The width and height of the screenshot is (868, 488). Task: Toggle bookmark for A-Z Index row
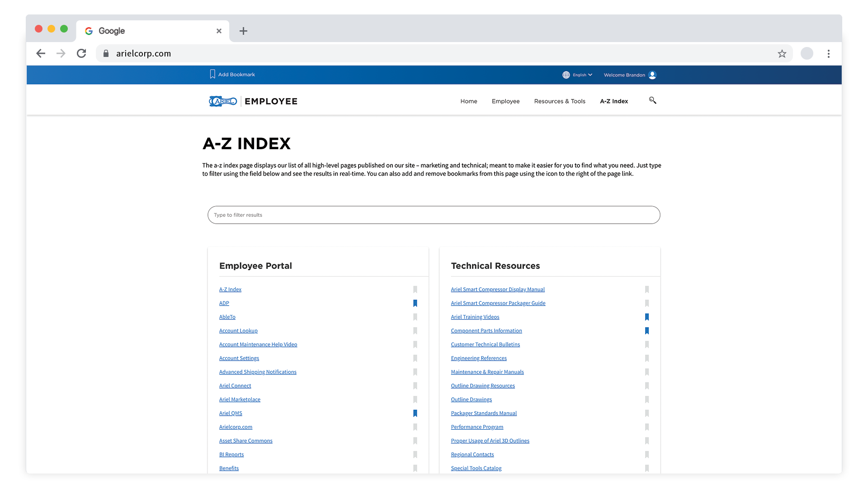[x=415, y=290]
